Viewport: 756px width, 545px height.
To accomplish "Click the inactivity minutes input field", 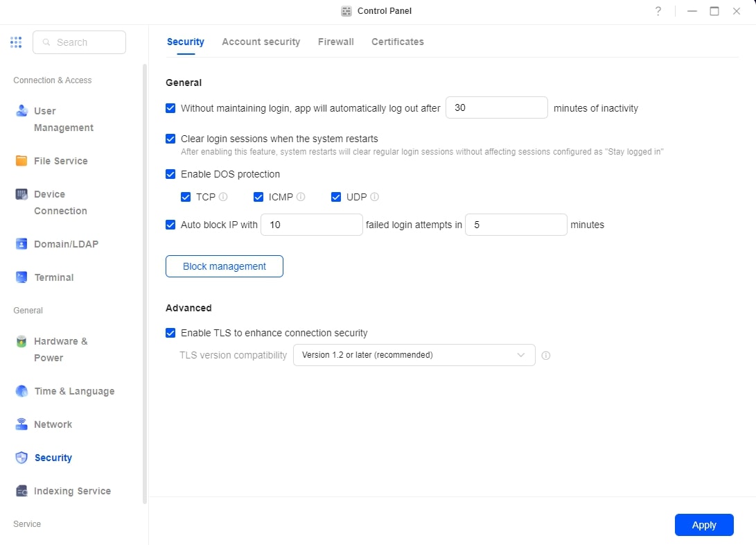I will (496, 108).
